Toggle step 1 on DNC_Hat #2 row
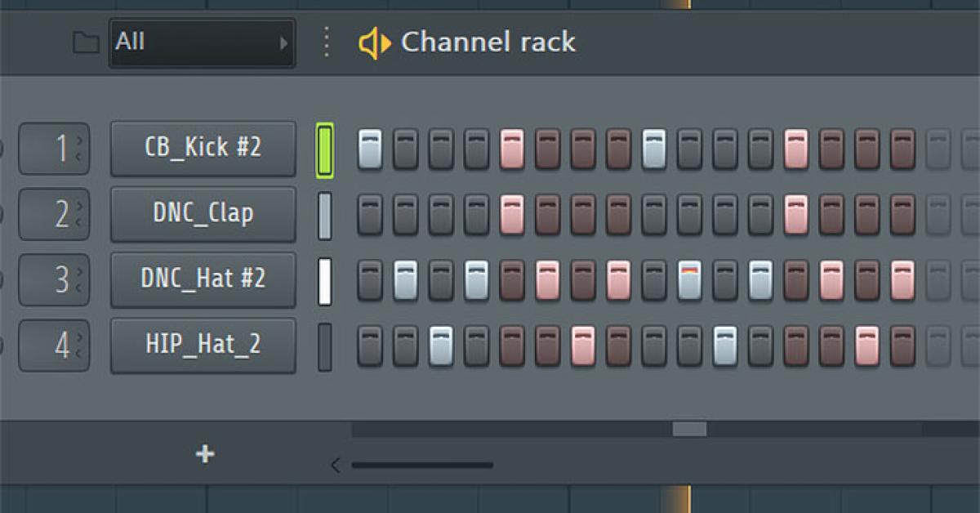 [370, 279]
